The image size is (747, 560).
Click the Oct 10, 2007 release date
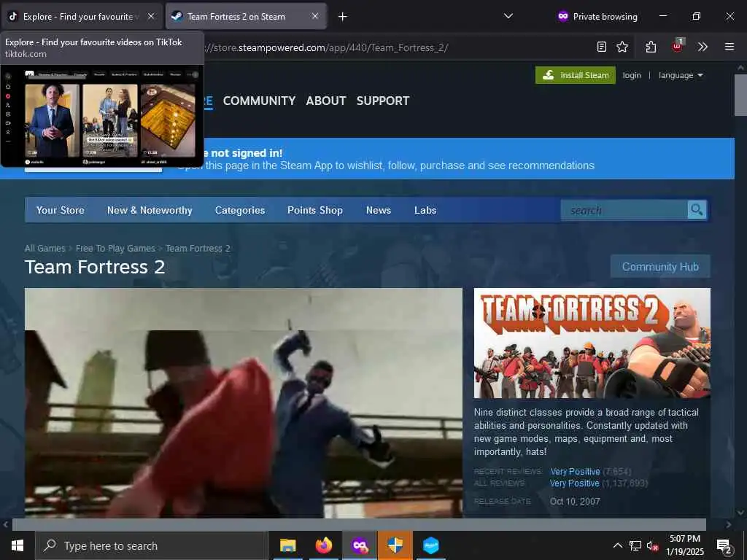pyautogui.click(x=575, y=501)
